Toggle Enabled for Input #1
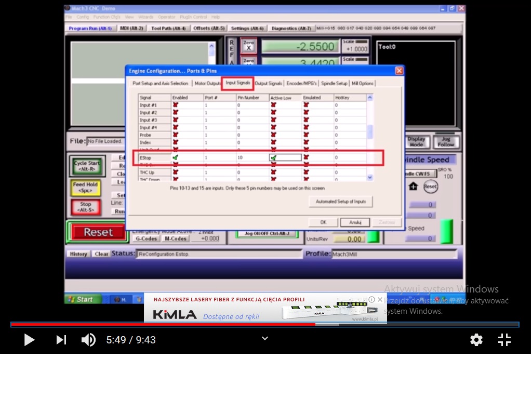532x399 pixels. pos(176,105)
